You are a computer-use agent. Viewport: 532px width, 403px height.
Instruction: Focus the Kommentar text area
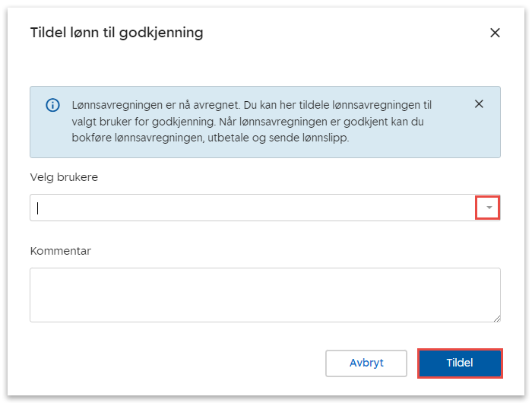coord(264,294)
